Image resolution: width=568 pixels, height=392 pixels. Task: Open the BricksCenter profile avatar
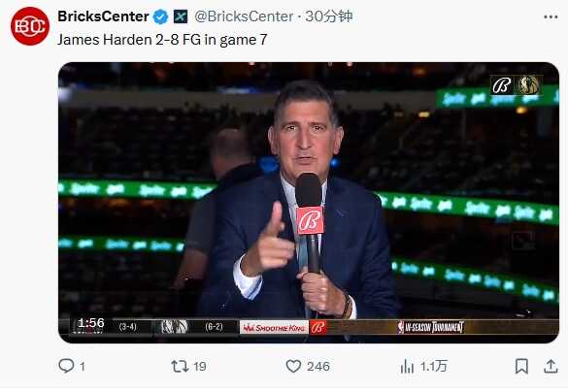[x=30, y=26]
